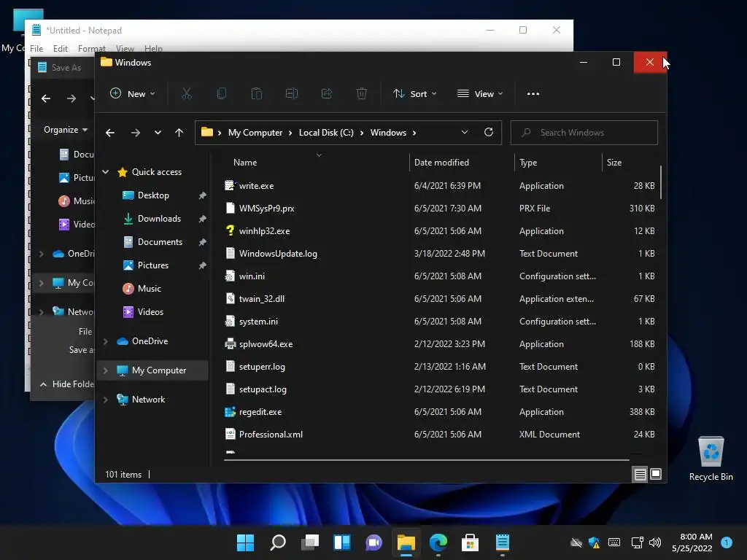Go up one folder level arrow
This screenshot has width=747, height=560.
tap(179, 133)
